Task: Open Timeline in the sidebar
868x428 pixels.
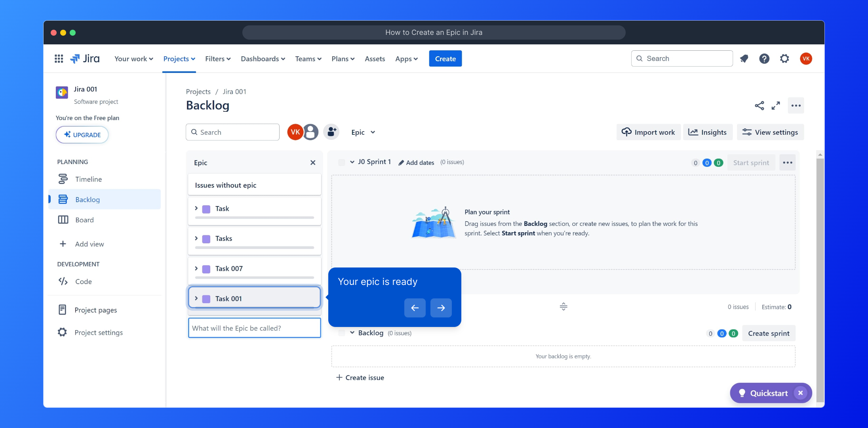Action: (88, 179)
